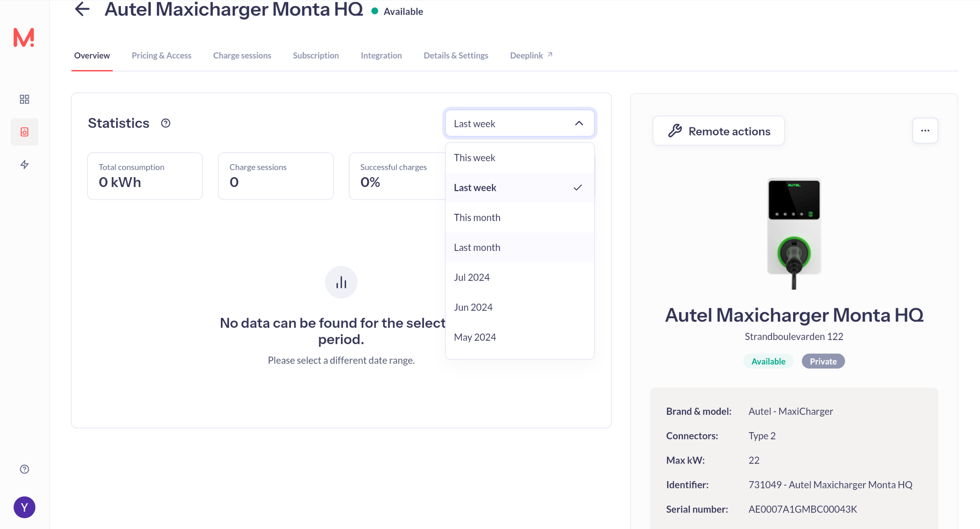Viewport: 980px width, 529px height.
Task: Click serial number AE0007A1GMBC00043K
Action: click(x=802, y=509)
